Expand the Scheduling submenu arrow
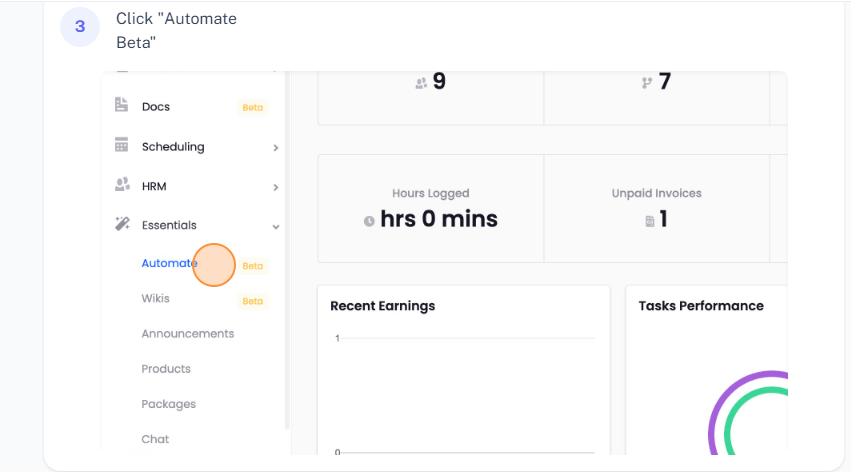The height and width of the screenshot is (472, 851). click(x=276, y=148)
